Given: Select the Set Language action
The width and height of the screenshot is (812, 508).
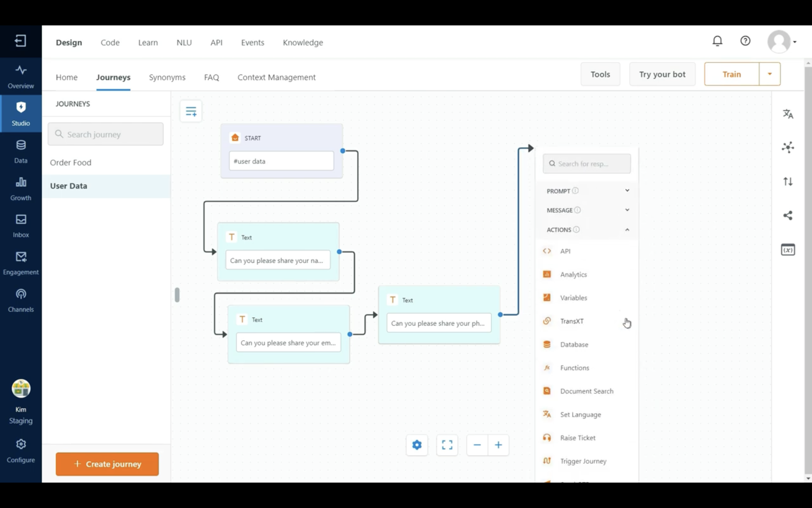Looking at the screenshot, I should click(586, 415).
